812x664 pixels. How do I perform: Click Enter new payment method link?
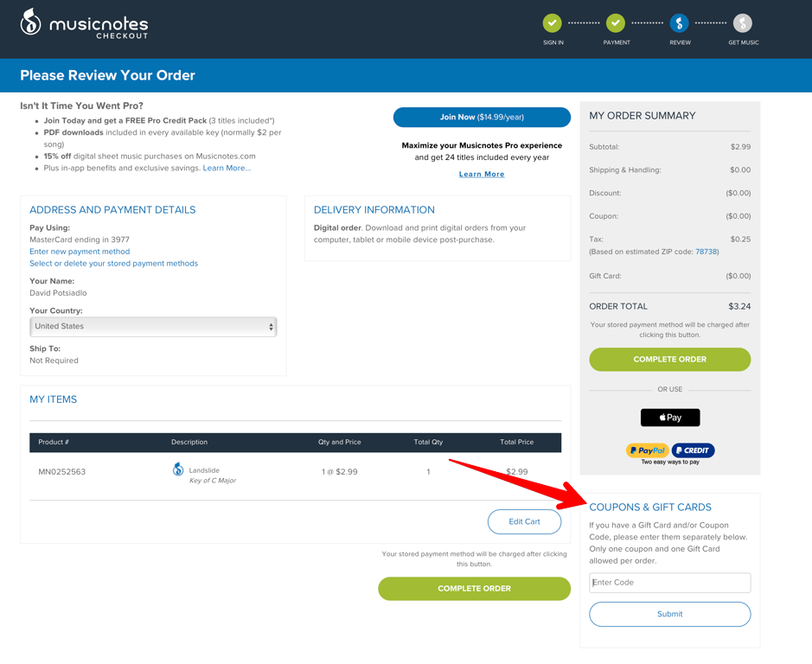80,252
